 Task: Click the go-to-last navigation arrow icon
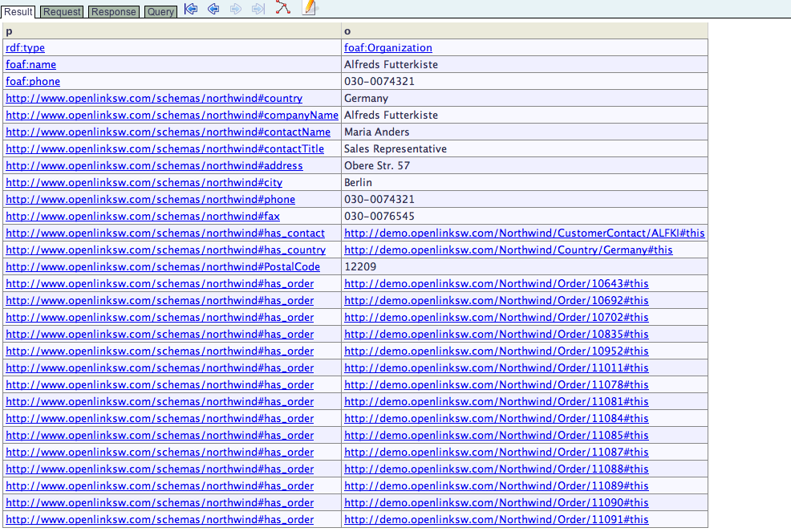coord(258,9)
